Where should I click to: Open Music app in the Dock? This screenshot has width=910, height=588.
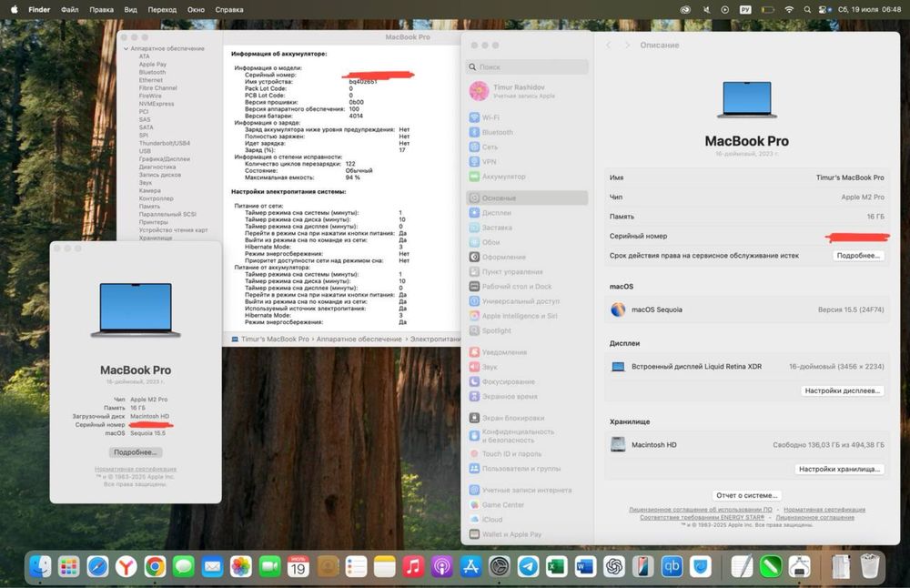(x=413, y=566)
